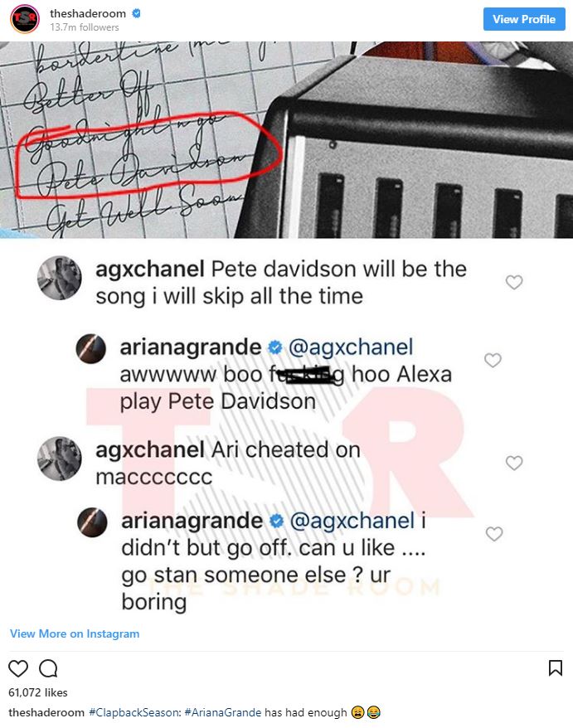Click theshaderoom username in the caption
573x728 pixels.
(x=46, y=712)
